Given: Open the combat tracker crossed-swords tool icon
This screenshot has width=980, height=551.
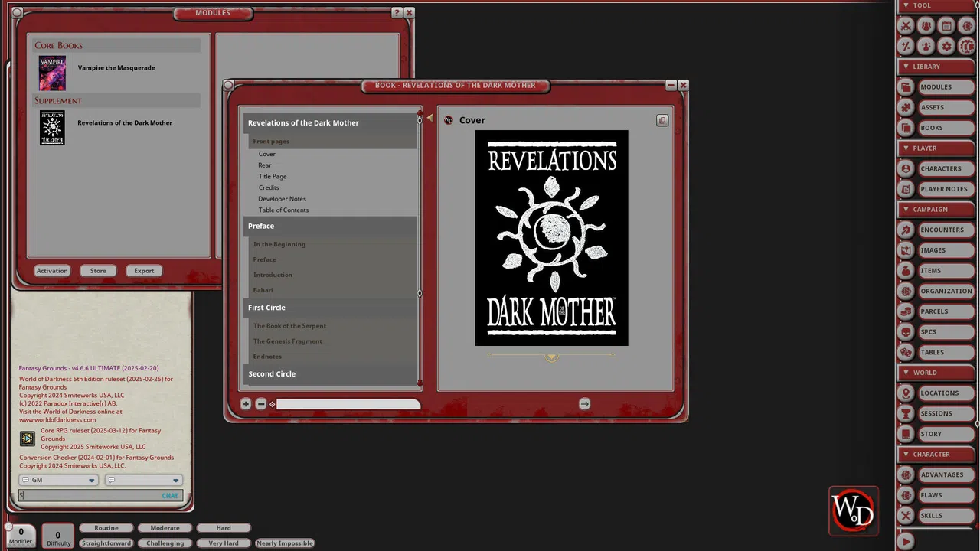Looking at the screenshot, I should pos(906,26).
